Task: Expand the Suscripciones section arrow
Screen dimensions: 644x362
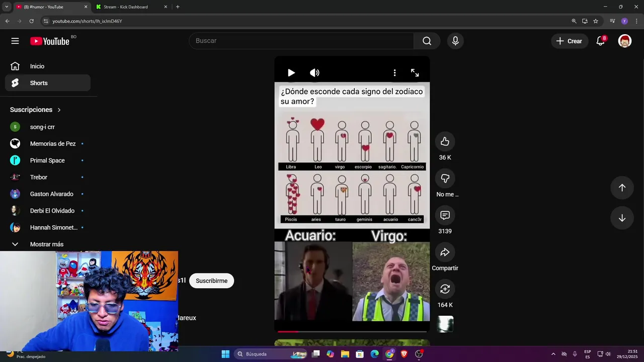Action: (59, 110)
